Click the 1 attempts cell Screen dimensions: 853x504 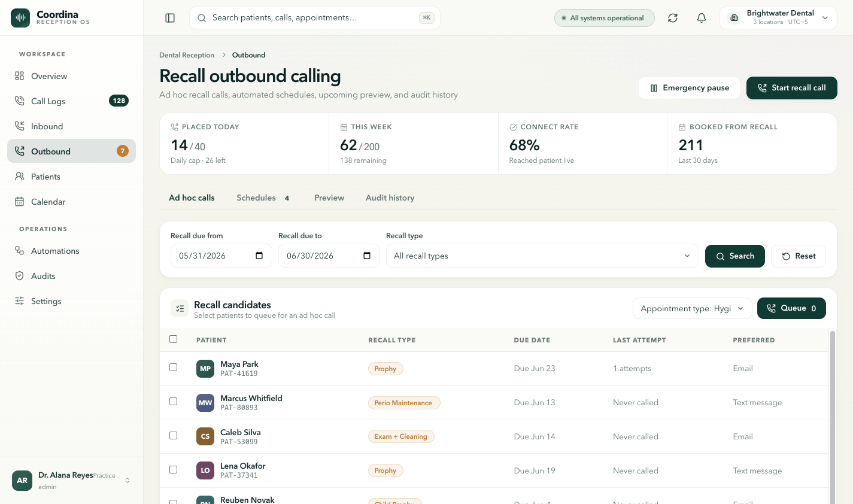point(632,369)
